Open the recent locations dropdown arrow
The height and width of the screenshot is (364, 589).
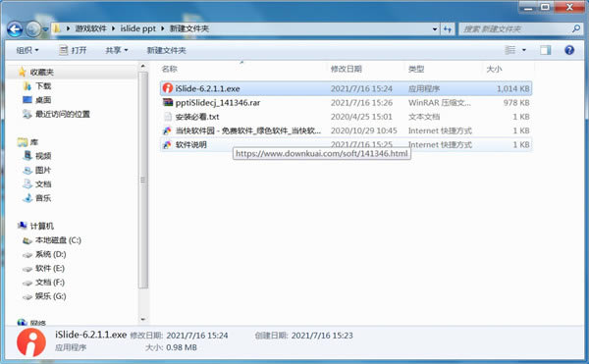coord(45,28)
